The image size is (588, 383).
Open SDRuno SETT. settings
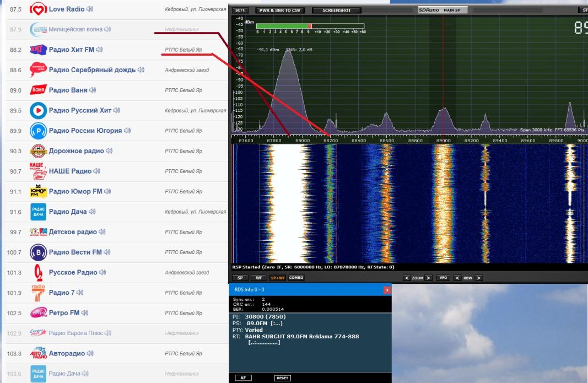[x=240, y=10]
